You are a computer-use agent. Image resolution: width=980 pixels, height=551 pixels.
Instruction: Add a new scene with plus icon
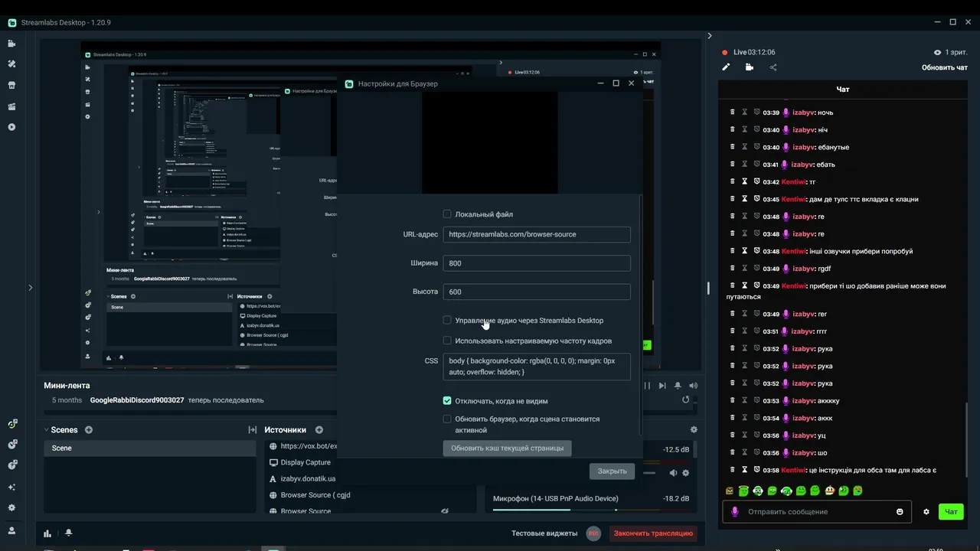(89, 430)
